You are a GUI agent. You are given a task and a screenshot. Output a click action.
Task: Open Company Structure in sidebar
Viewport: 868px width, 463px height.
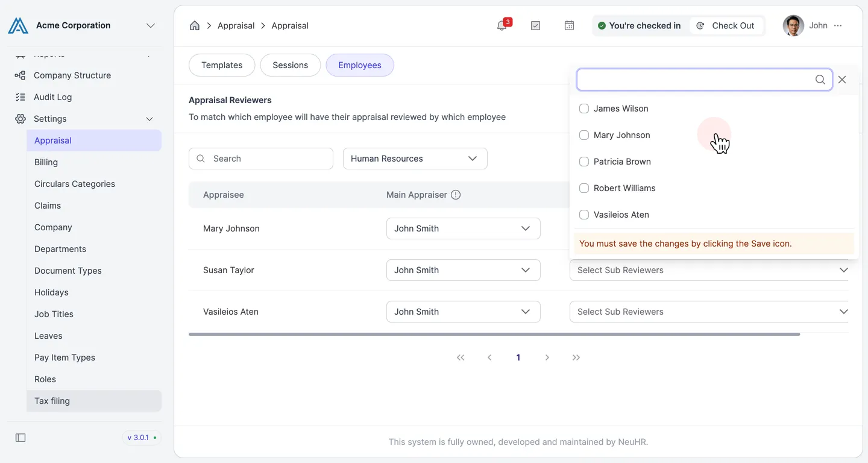pos(84,75)
